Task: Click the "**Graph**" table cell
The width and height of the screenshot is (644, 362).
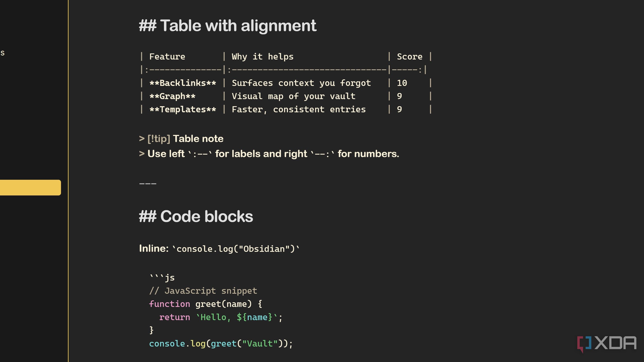Action: 172,96
